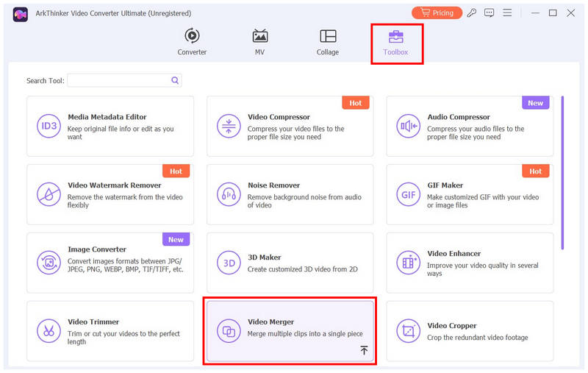Open Video Watermark Remover title text

[x=115, y=185]
